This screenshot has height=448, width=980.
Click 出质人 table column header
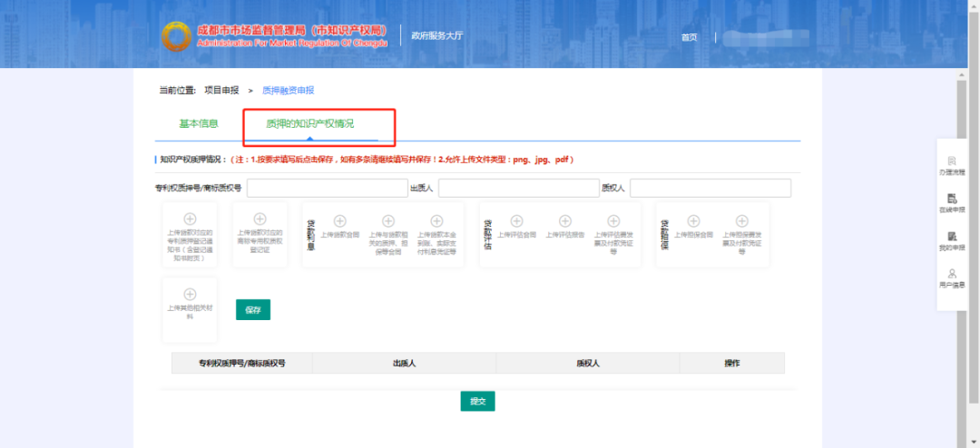405,363
